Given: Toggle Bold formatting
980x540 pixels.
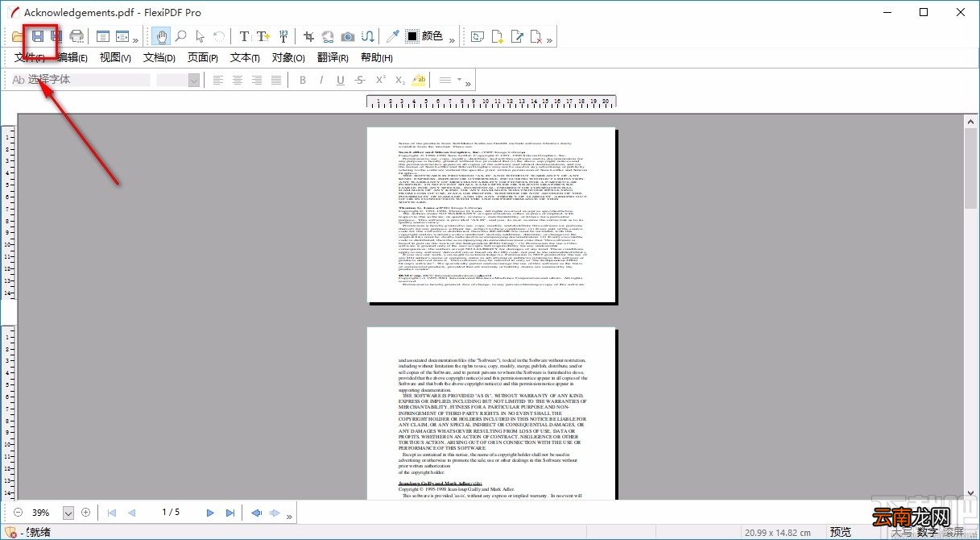Looking at the screenshot, I should pyautogui.click(x=304, y=80).
